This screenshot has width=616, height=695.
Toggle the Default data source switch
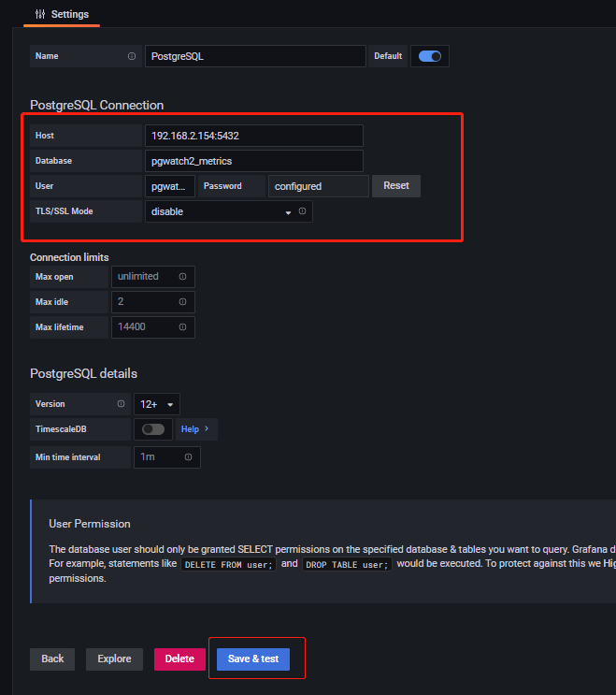[x=430, y=56]
